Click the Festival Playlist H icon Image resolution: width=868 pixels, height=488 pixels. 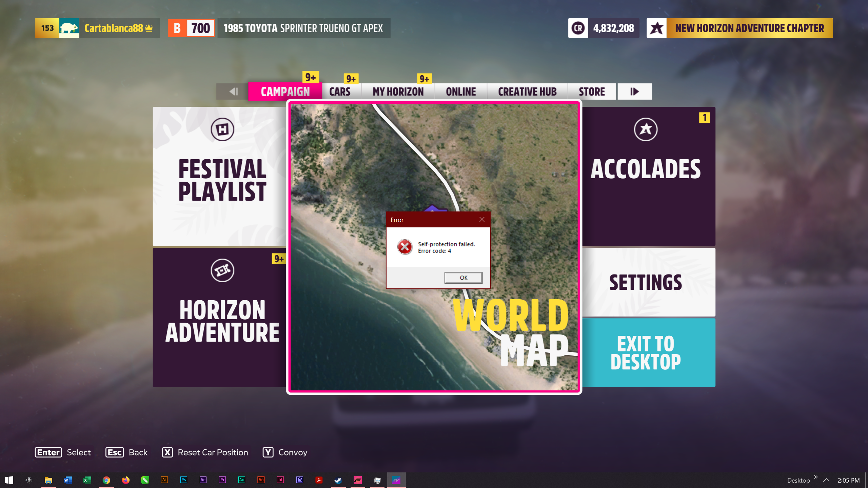222,129
